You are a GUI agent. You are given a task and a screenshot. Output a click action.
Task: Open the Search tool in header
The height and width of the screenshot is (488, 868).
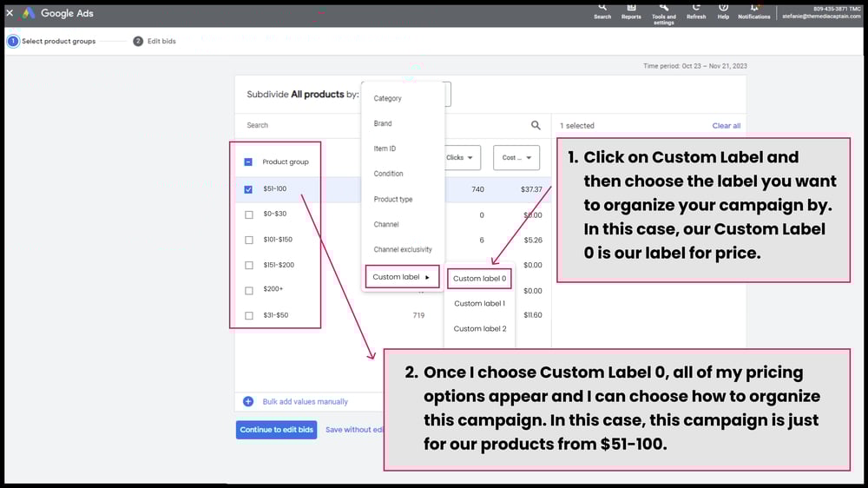point(602,11)
